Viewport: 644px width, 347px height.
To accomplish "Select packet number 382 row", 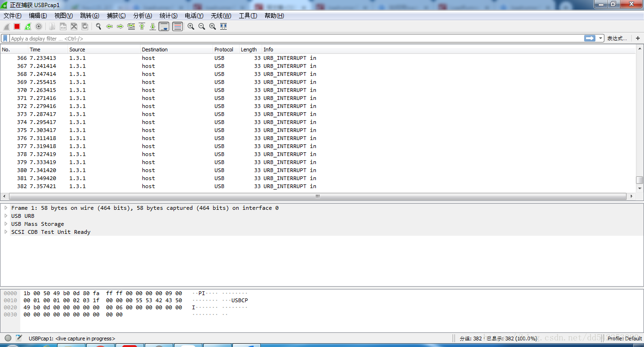I will [318, 186].
